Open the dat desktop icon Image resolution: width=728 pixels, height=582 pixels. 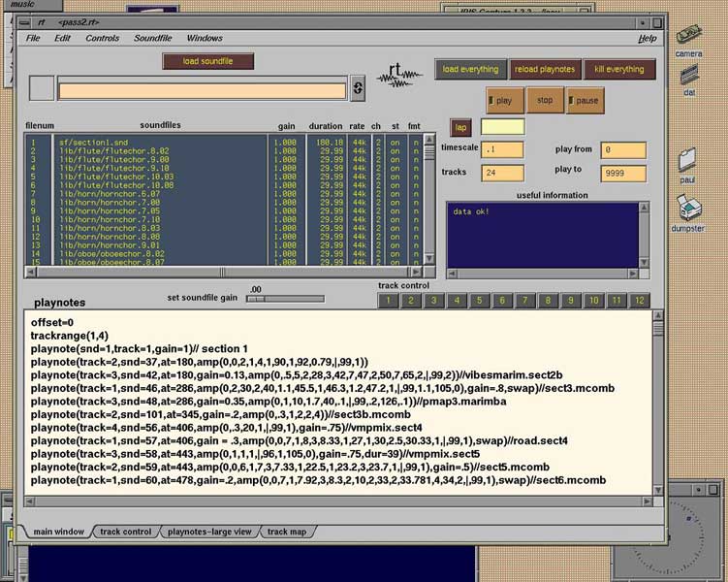[688, 77]
